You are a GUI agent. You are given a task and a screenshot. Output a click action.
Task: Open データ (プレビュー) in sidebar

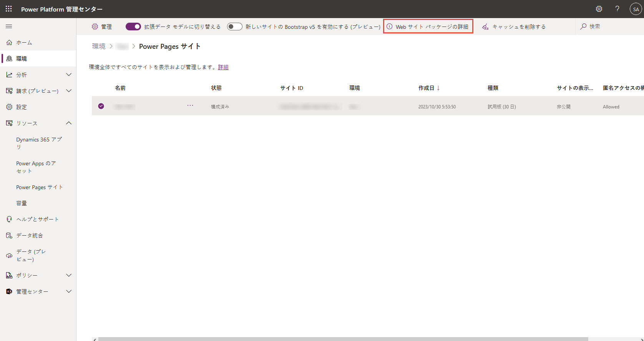coord(31,255)
